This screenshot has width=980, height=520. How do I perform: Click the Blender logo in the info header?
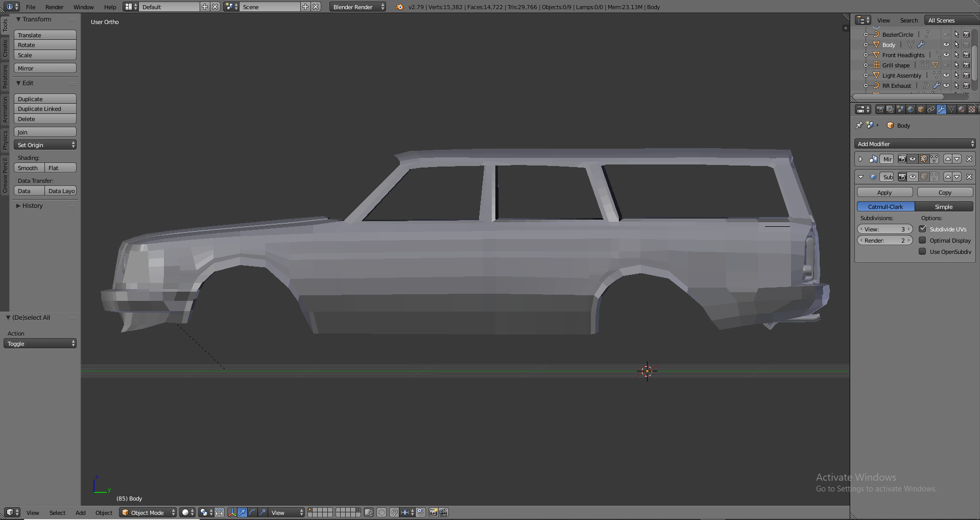pos(399,7)
